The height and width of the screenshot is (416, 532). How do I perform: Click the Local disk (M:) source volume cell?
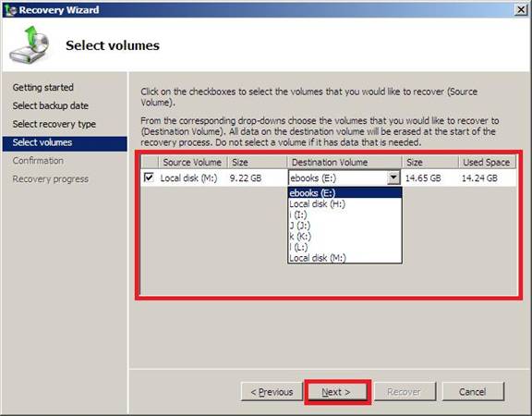coord(189,177)
